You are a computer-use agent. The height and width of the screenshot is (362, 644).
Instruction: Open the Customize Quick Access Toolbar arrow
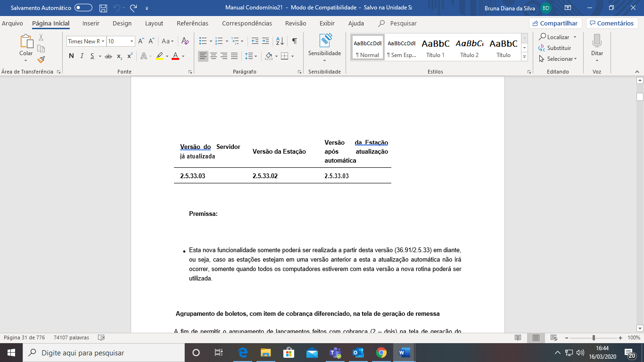pos(147,8)
